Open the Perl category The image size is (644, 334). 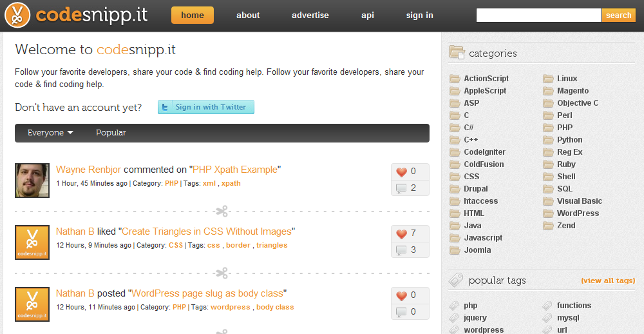click(564, 115)
